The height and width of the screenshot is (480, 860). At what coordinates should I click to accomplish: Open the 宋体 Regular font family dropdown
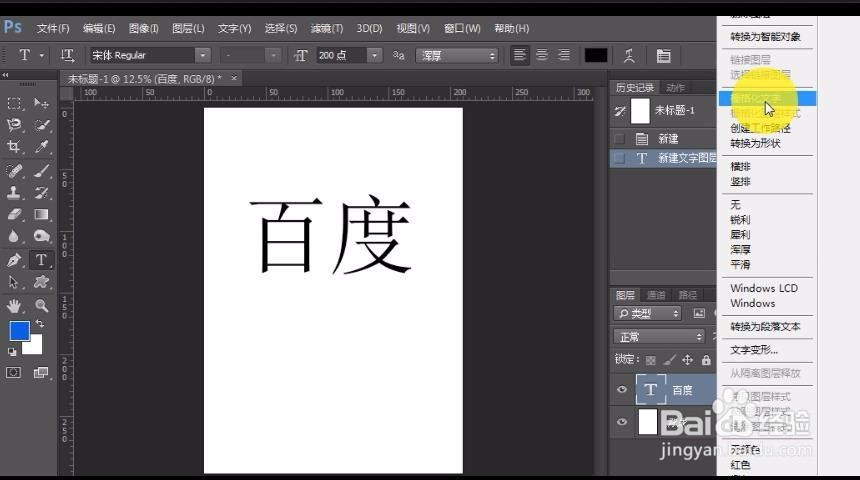coord(203,55)
